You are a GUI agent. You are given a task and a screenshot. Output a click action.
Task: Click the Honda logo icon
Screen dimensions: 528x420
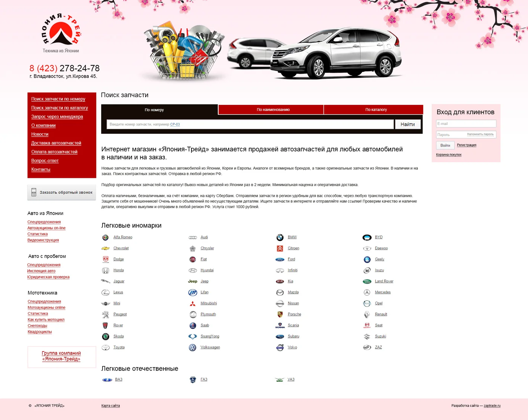[x=106, y=270]
